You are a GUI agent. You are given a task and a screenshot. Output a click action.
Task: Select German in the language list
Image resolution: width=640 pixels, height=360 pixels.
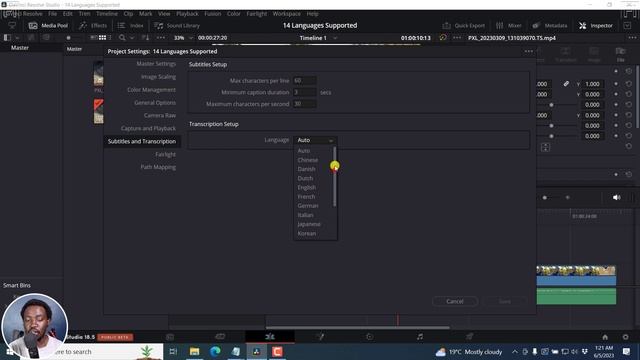coord(308,206)
